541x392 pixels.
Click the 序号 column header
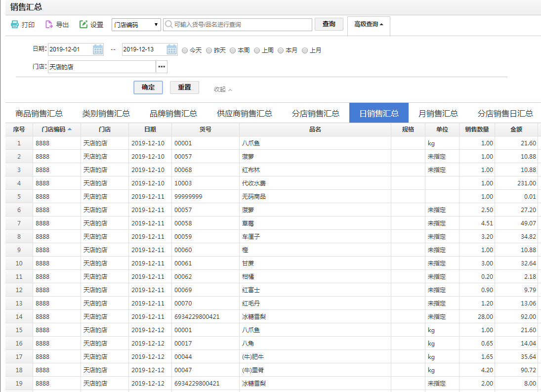(19, 130)
